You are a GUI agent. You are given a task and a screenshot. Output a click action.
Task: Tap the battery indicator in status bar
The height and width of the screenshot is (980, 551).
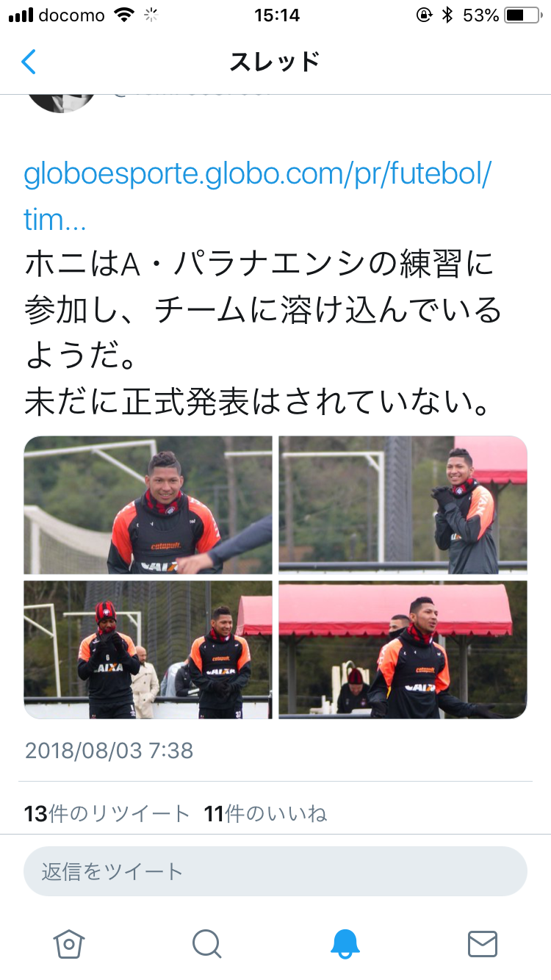coord(524,15)
